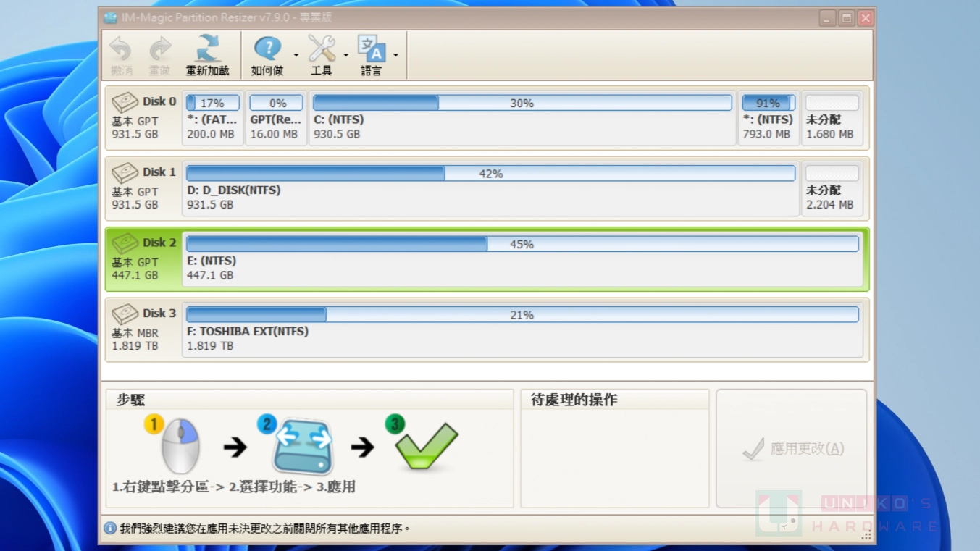Click the F: 21% usage bar

[x=522, y=314]
